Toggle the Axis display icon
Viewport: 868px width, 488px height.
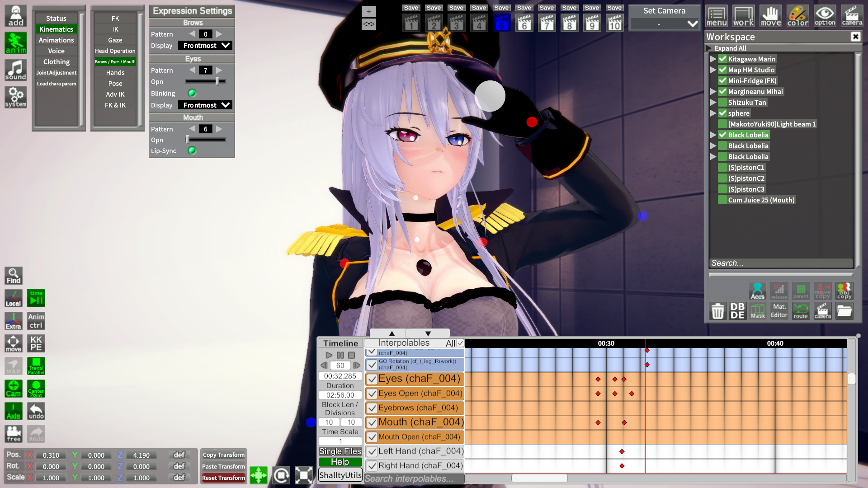point(14,411)
